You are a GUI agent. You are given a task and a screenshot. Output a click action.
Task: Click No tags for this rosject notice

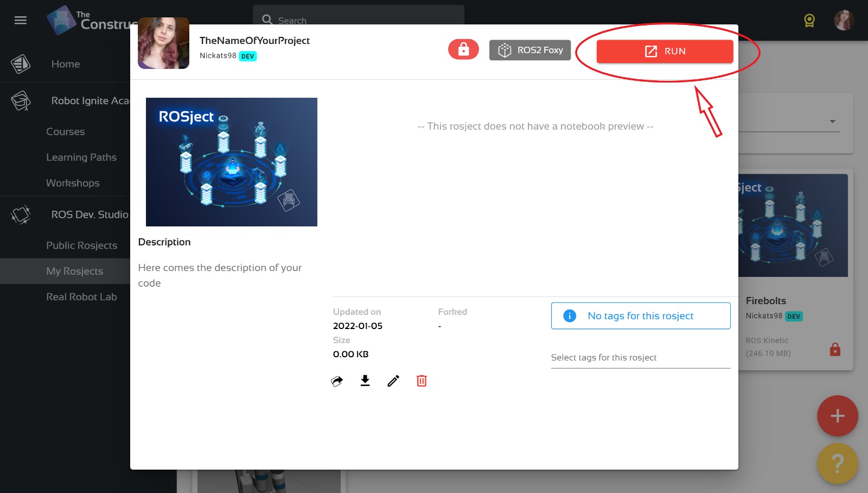click(641, 316)
